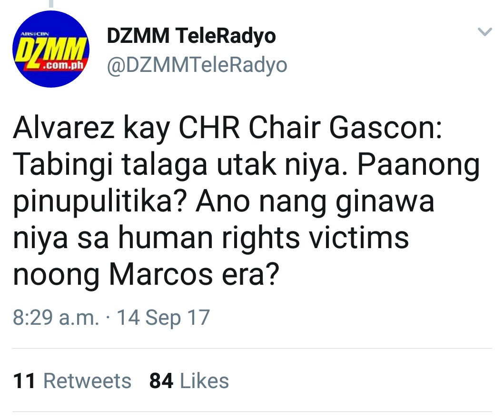Tap the phrase 'human rights victims'
This screenshot has width=504, height=420.
(263, 238)
